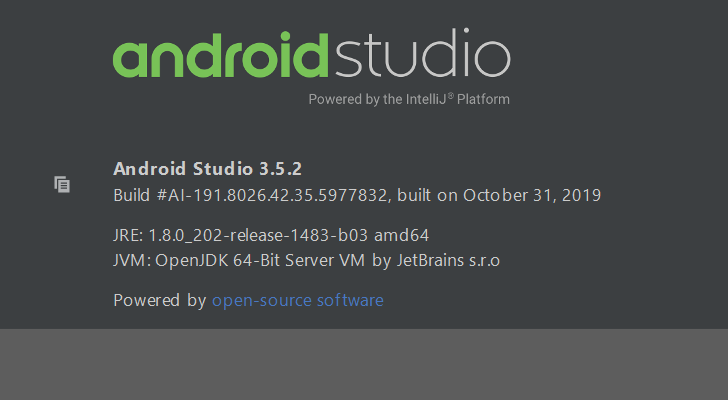Click the Powered by the IntelliJ Platform text
The image size is (728, 400).
click(x=409, y=99)
